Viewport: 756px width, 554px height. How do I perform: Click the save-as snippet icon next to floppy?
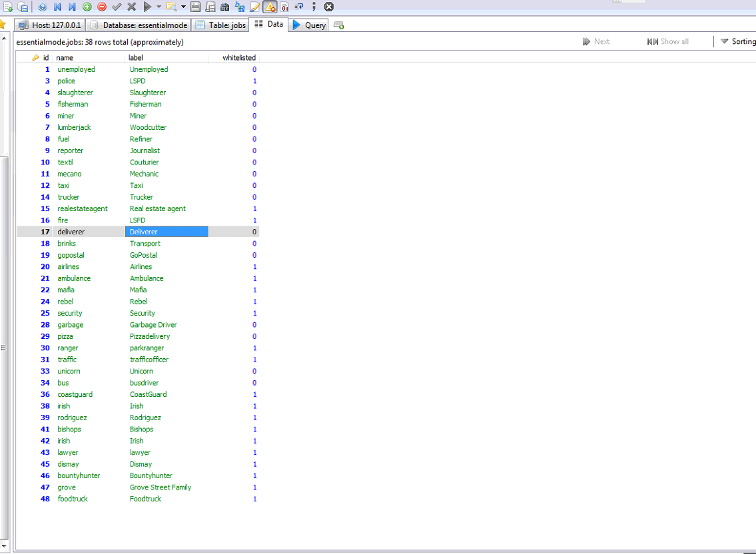210,7
